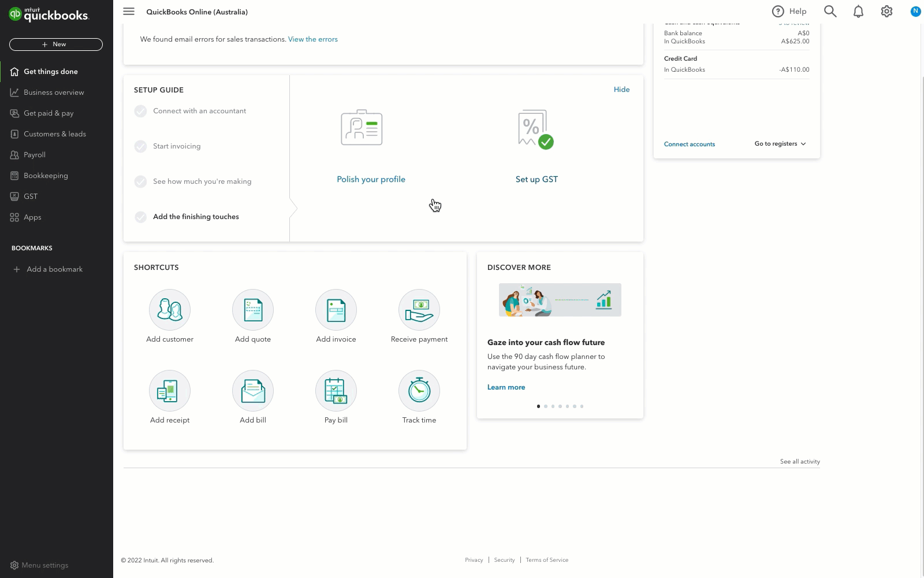Open the settings gear icon
This screenshot has height=578, width=924.
tap(886, 12)
